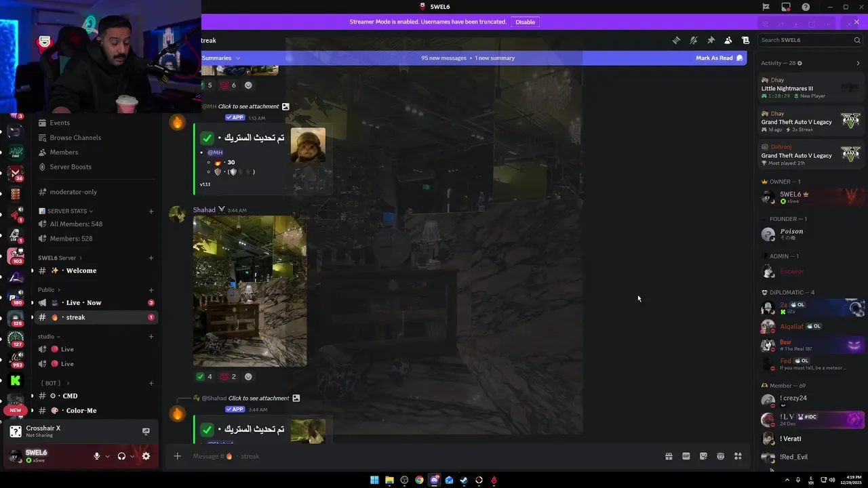Open member ! crezy24 profile
Image resolution: width=868 pixels, height=488 pixels.
pyautogui.click(x=810, y=400)
